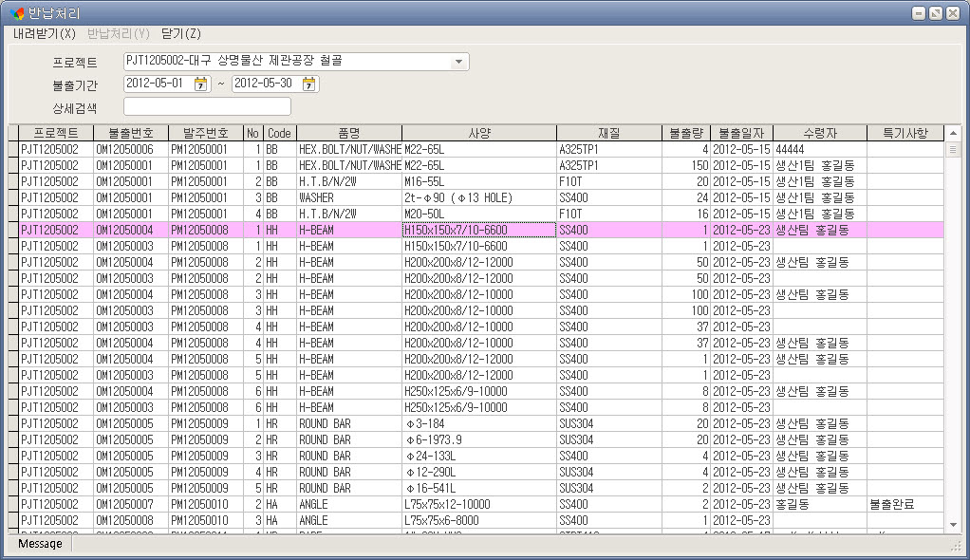970x560 pixels.
Task: Open the 내려받기(X) menu
Action: [45, 34]
